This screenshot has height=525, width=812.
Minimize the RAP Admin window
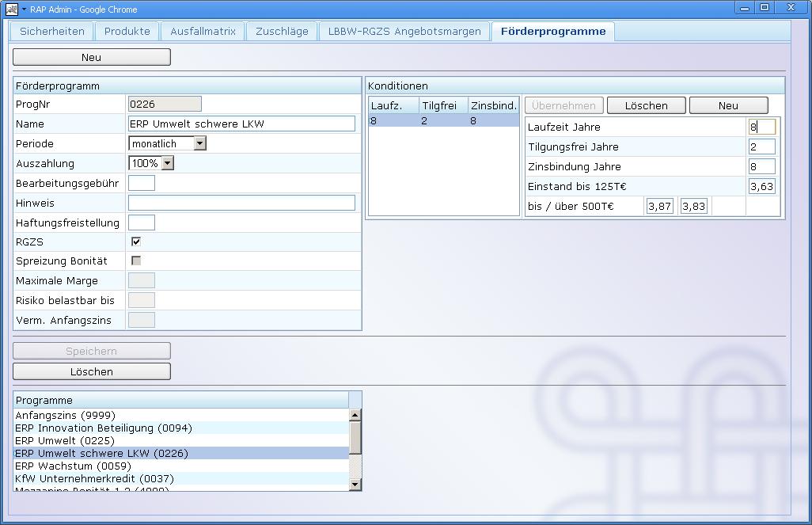[x=745, y=8]
